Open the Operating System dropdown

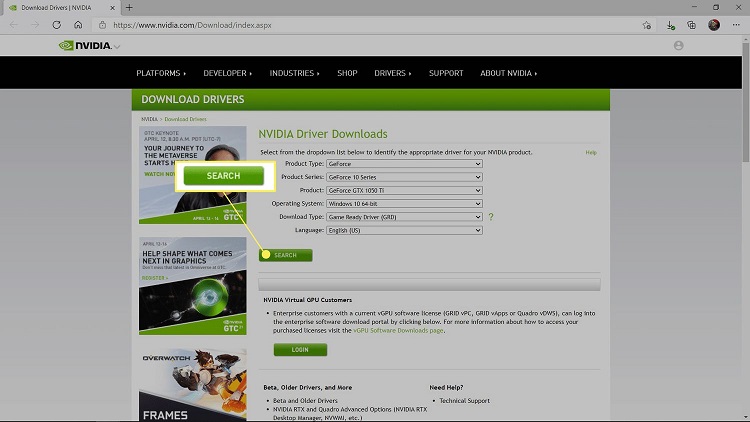(x=404, y=204)
